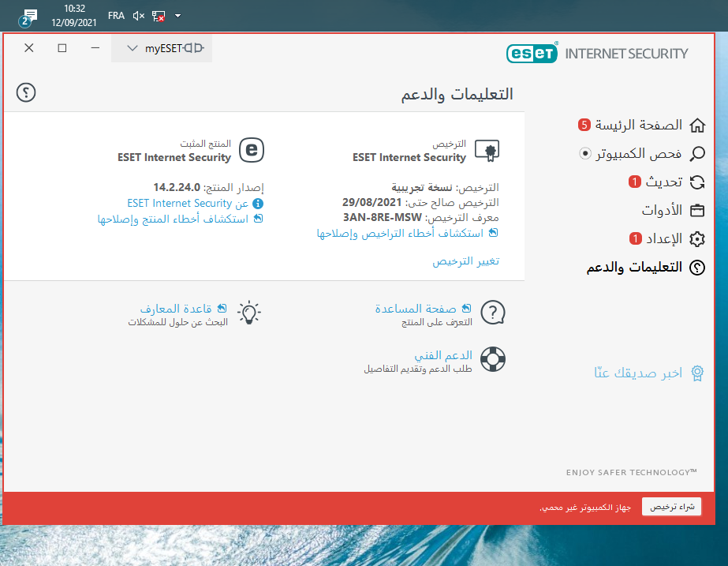Click the knowledge base lightbulb icon
The height and width of the screenshot is (566, 728).
(249, 313)
